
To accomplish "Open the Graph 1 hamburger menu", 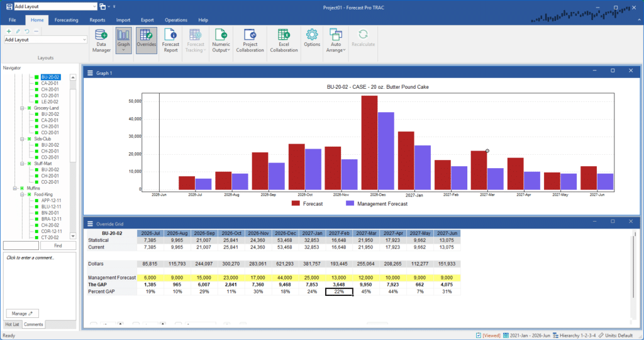I will pos(90,73).
